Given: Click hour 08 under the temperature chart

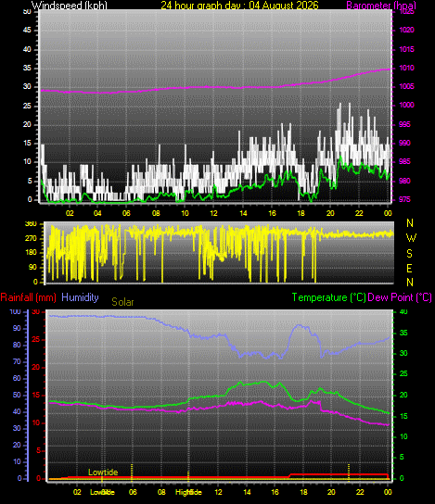Looking at the screenshot, I should [161, 492].
